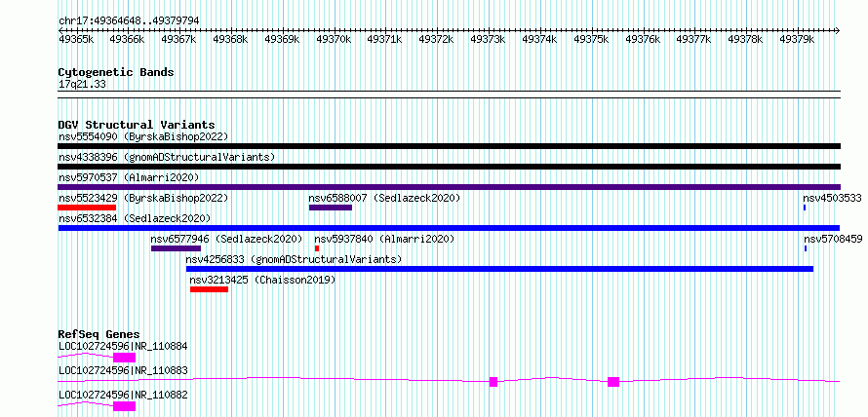
Task: Open the nsv5554090 (ByrskaBishop2022) variant label
Action: tap(143, 136)
